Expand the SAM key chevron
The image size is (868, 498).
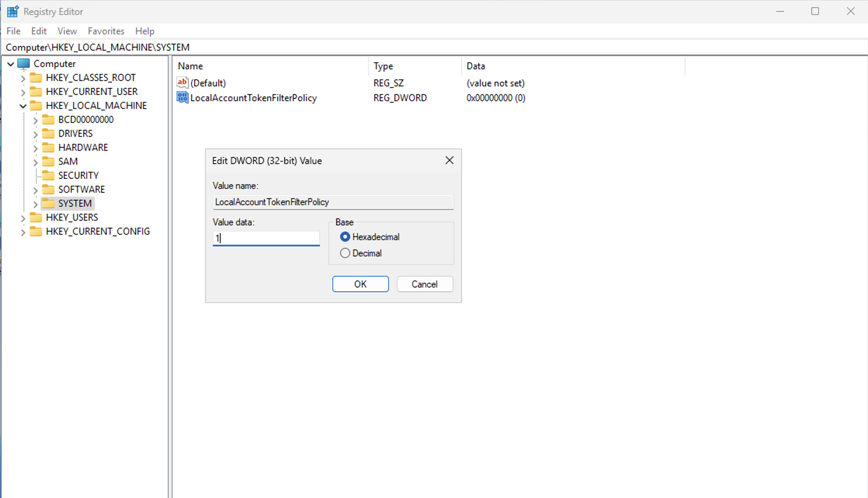tap(35, 162)
